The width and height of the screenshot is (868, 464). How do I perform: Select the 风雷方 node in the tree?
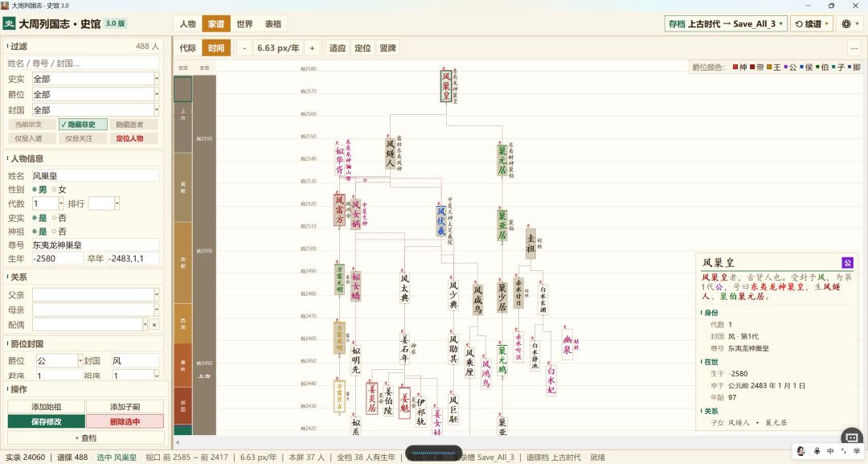tap(339, 210)
